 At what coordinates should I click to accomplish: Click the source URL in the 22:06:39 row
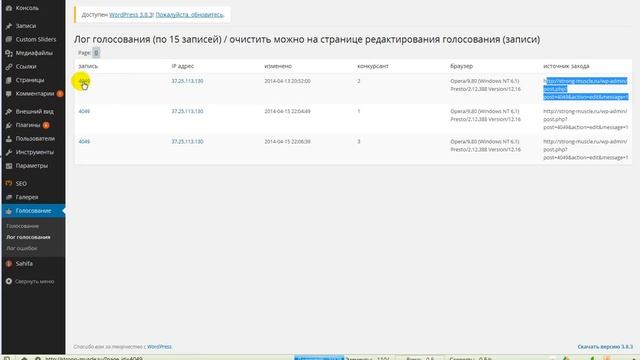click(586, 149)
